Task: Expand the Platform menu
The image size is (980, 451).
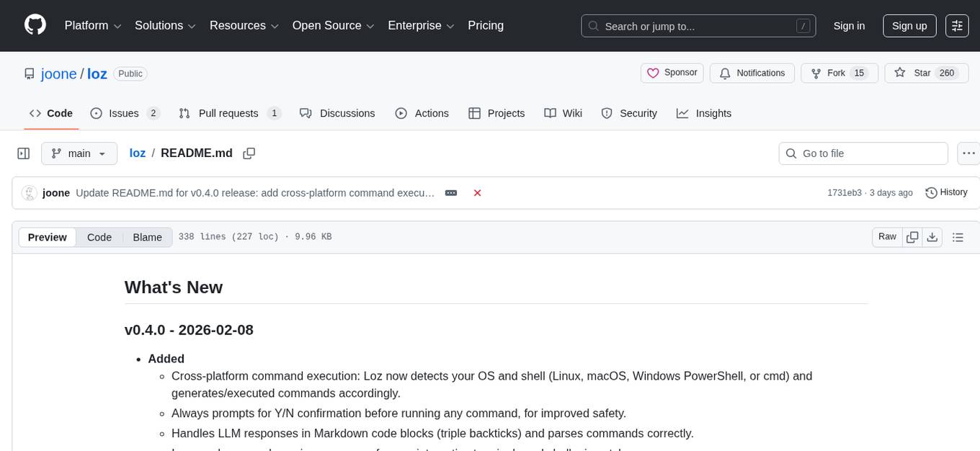Action: click(x=93, y=26)
